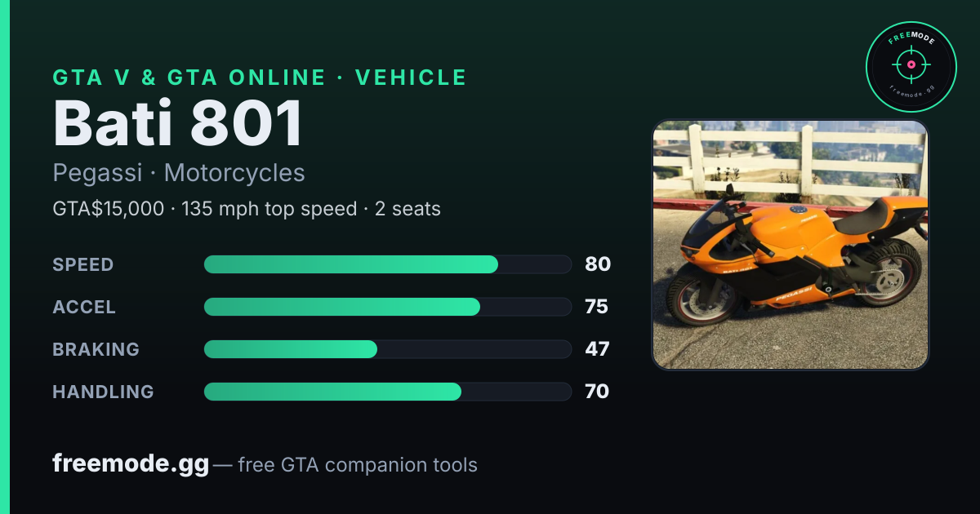Click the ACCEL label

(84, 307)
